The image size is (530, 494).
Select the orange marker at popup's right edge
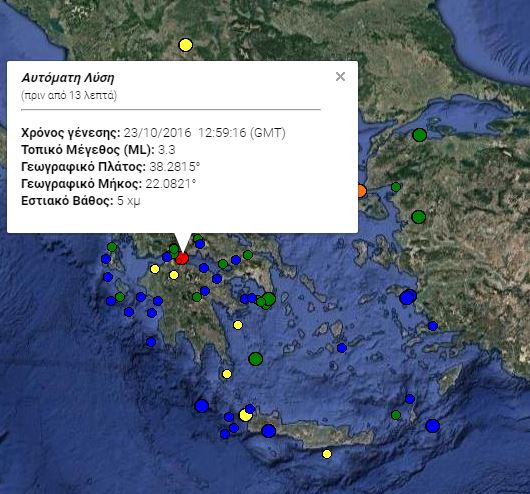click(362, 191)
